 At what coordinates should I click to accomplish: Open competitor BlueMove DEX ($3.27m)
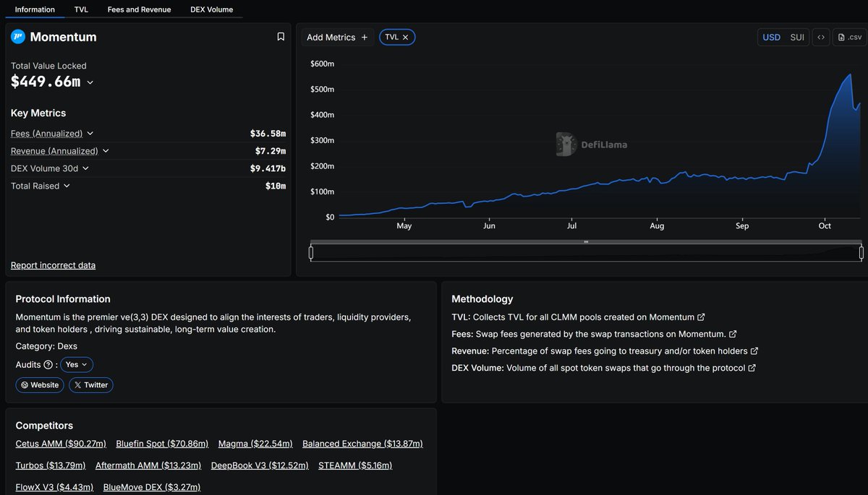click(152, 487)
